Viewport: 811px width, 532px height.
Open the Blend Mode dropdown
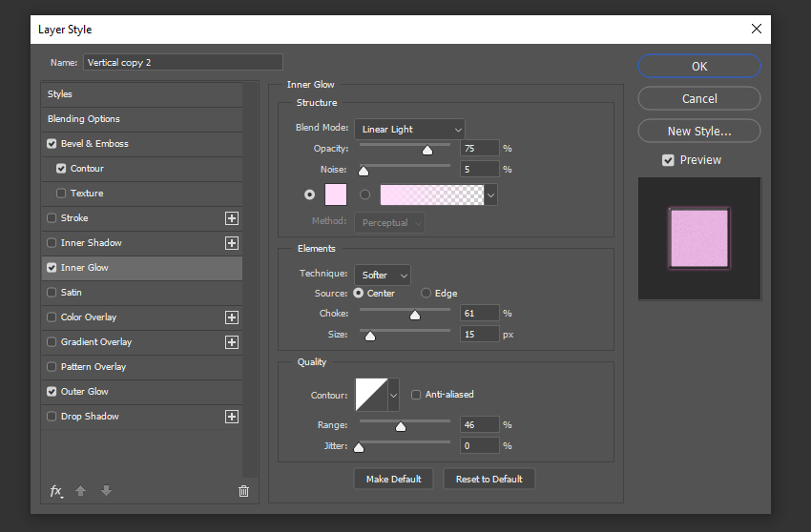coord(409,129)
